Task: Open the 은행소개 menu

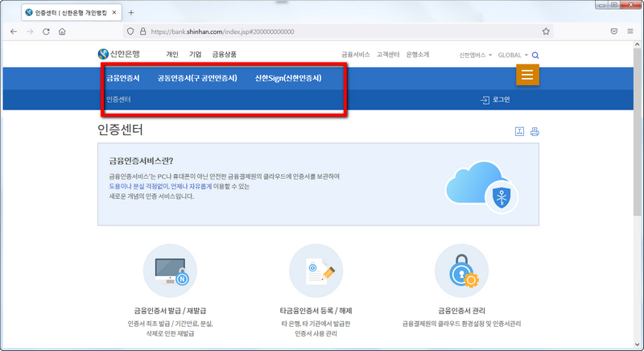Action: click(418, 54)
